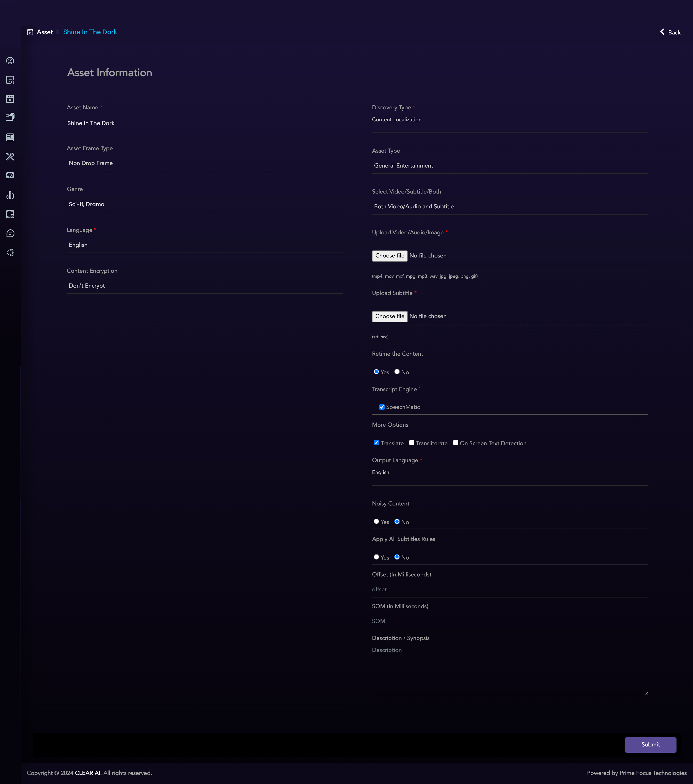This screenshot has height=784, width=693.
Task: Click the Shine In The Dark breadcrumb
Action: (x=90, y=32)
